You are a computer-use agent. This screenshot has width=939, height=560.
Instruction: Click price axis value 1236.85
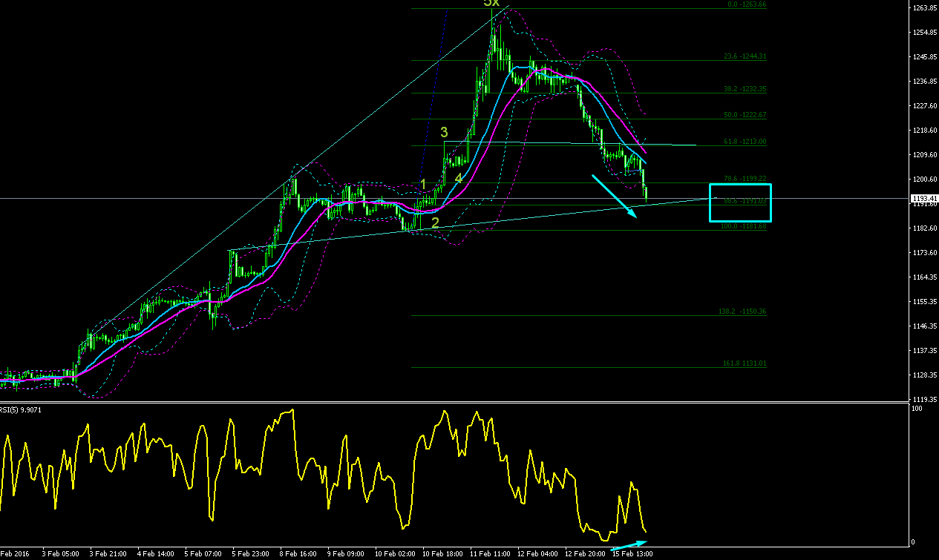coord(924,82)
